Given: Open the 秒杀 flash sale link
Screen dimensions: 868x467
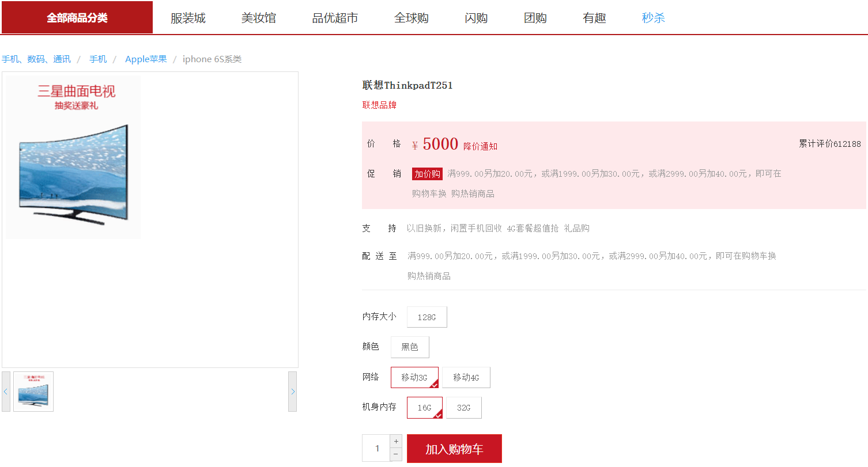Looking at the screenshot, I should click(x=654, y=18).
